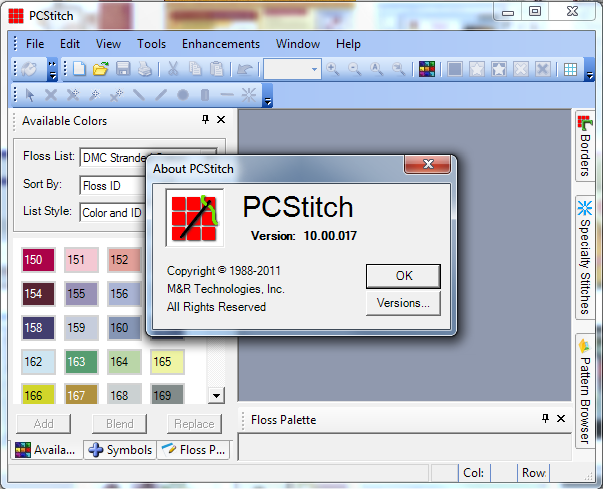Open the Sort By dropdown
The image size is (603, 489).
pos(113,185)
